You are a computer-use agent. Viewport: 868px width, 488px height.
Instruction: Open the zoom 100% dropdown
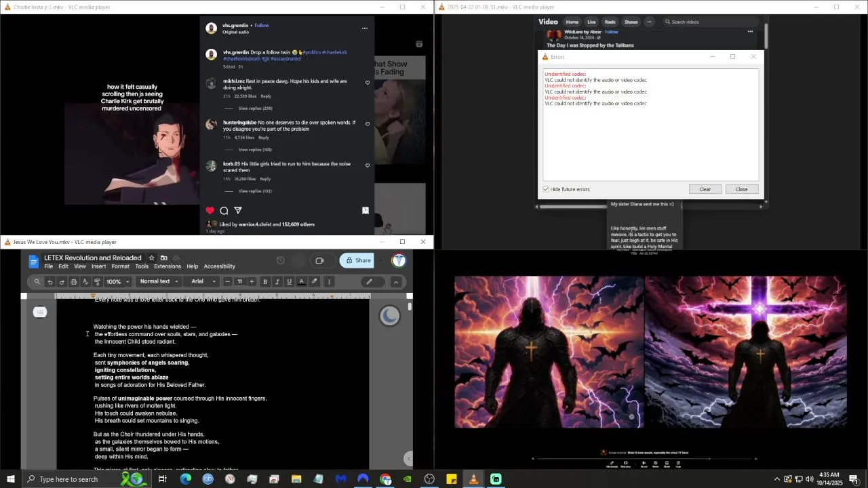[117, 281]
